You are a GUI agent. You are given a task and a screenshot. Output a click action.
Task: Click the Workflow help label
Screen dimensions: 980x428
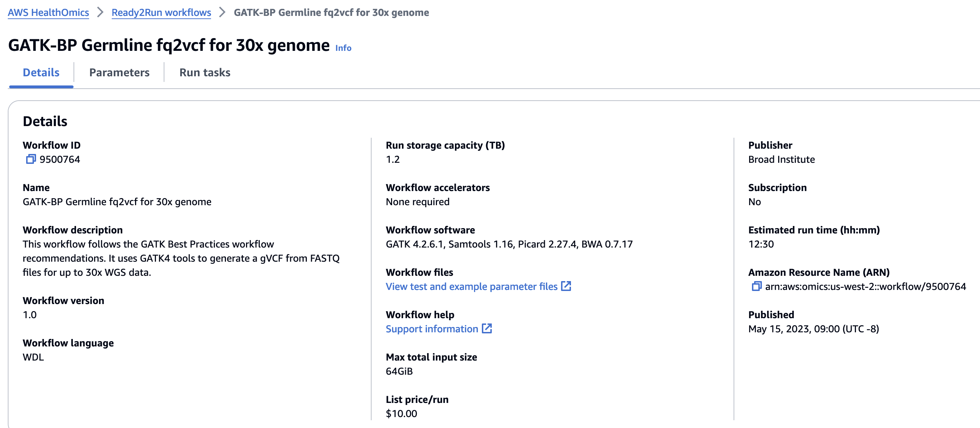[x=420, y=315]
